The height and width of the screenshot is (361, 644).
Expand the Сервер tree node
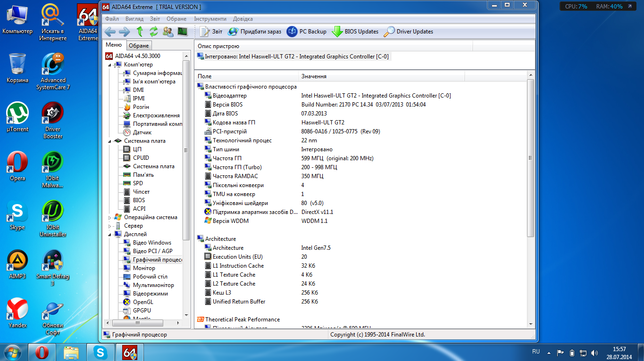(x=111, y=226)
